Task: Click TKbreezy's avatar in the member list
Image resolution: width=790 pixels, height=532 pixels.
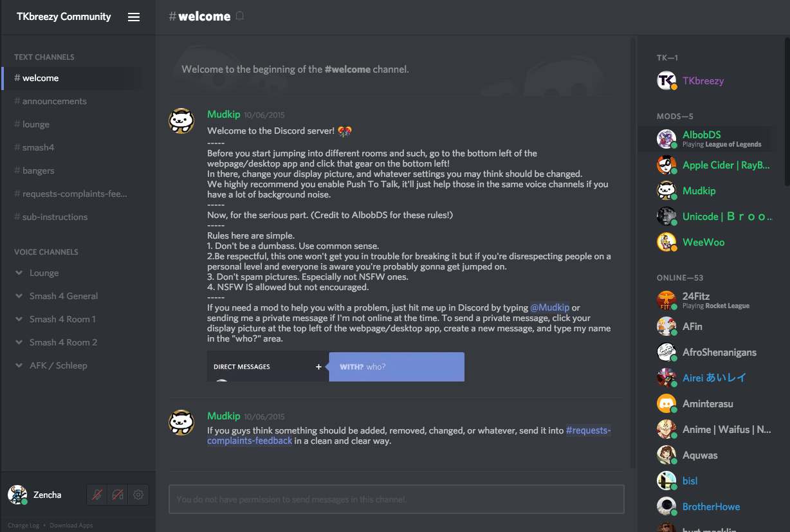Action: coord(666,81)
